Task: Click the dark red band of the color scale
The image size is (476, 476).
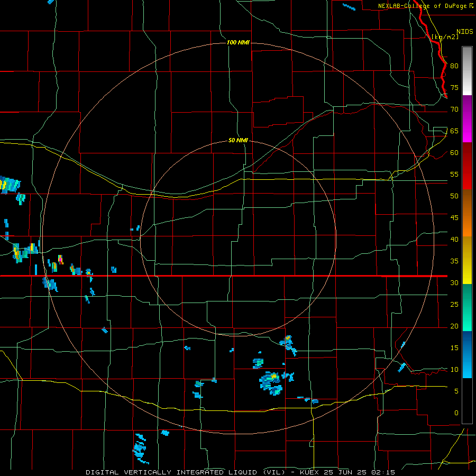Action: (x=468, y=166)
